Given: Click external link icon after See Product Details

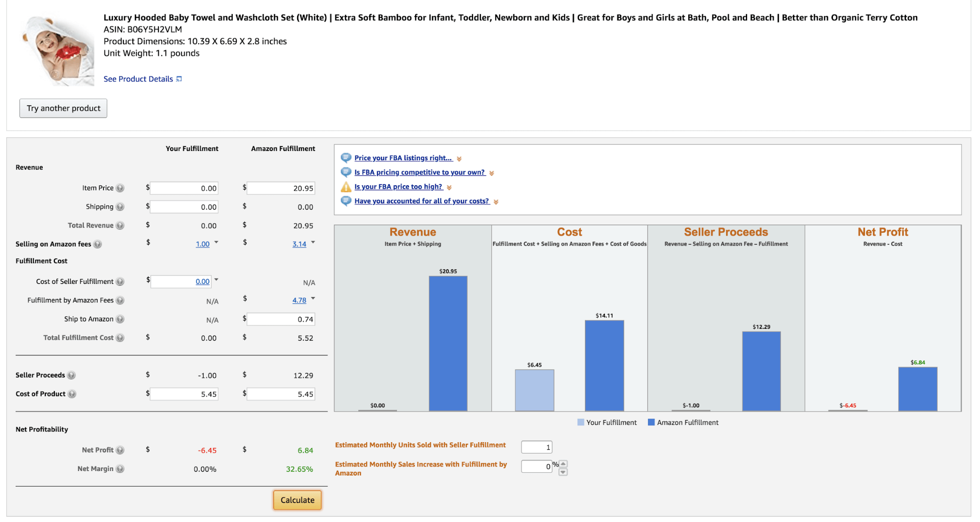Looking at the screenshot, I should coord(179,79).
